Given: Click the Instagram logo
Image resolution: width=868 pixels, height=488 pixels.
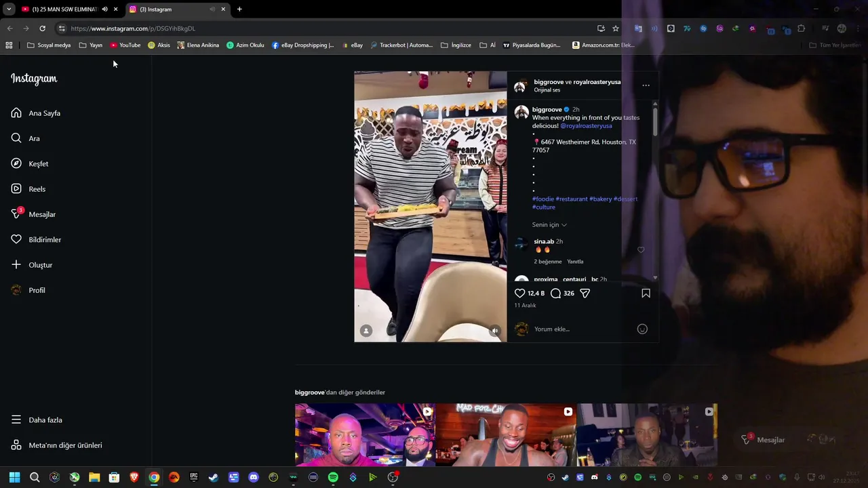Looking at the screenshot, I should tap(34, 79).
